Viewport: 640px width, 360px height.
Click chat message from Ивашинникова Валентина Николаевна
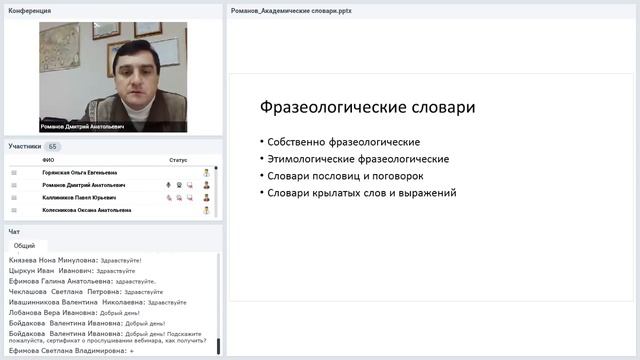coord(98,302)
